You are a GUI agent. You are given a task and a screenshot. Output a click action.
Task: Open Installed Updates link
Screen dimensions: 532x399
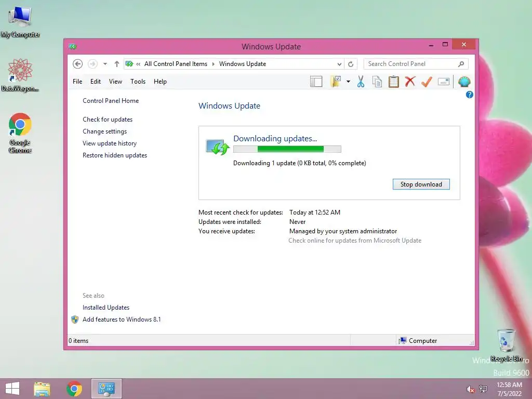click(x=106, y=308)
